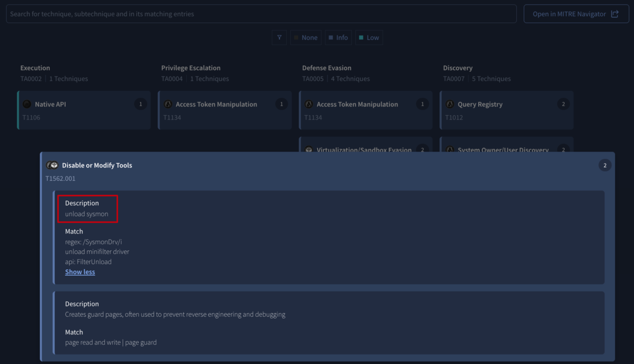Toggle the None severity filter
This screenshot has width=634, height=364.
coord(306,38)
